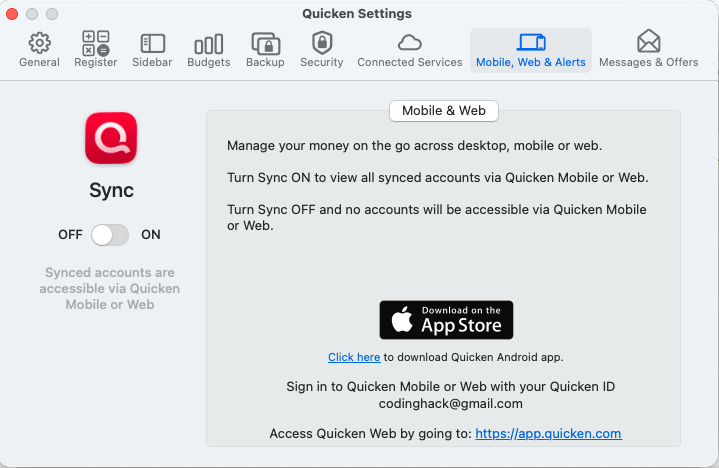Open the General settings gear icon
This screenshot has width=719, height=468.
(x=39, y=43)
